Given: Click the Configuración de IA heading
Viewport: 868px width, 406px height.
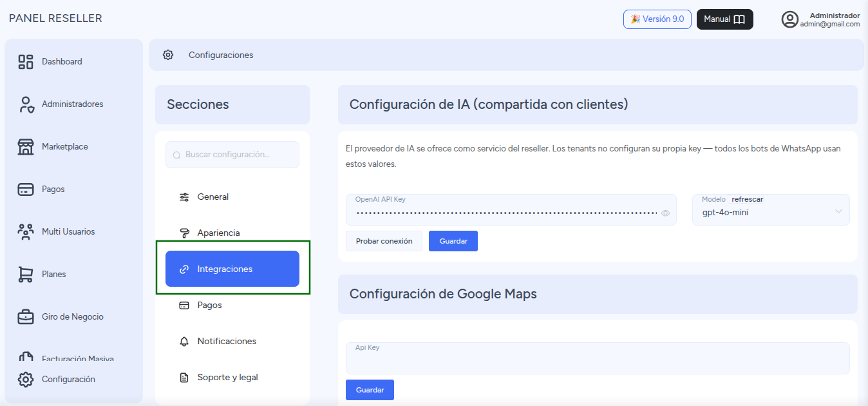Looking at the screenshot, I should (489, 104).
